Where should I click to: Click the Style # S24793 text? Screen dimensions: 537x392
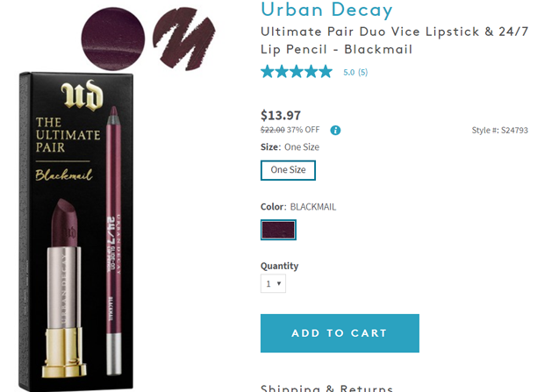coord(499,131)
